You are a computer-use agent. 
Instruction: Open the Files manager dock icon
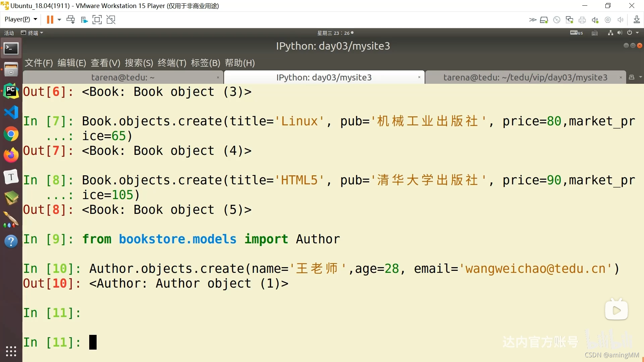11,69
